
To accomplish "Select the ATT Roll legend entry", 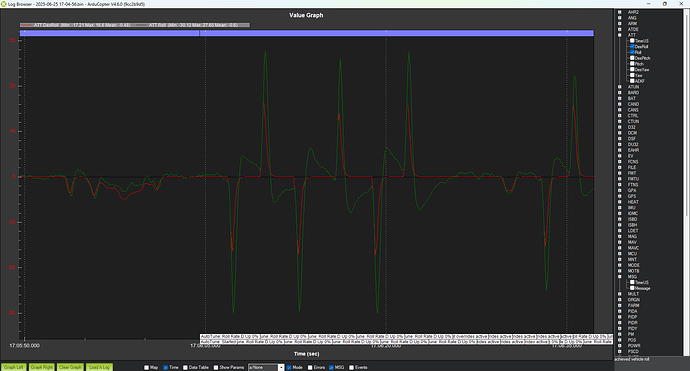I will (x=193, y=25).
